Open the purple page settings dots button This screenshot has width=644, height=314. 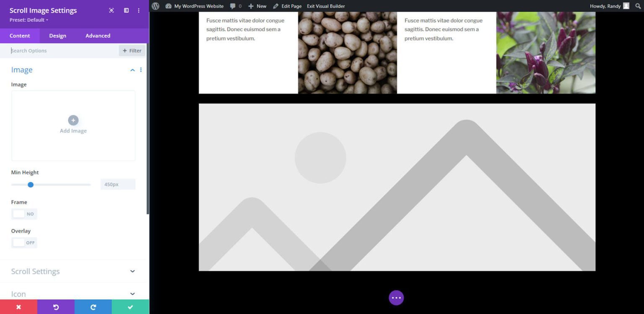tap(396, 297)
